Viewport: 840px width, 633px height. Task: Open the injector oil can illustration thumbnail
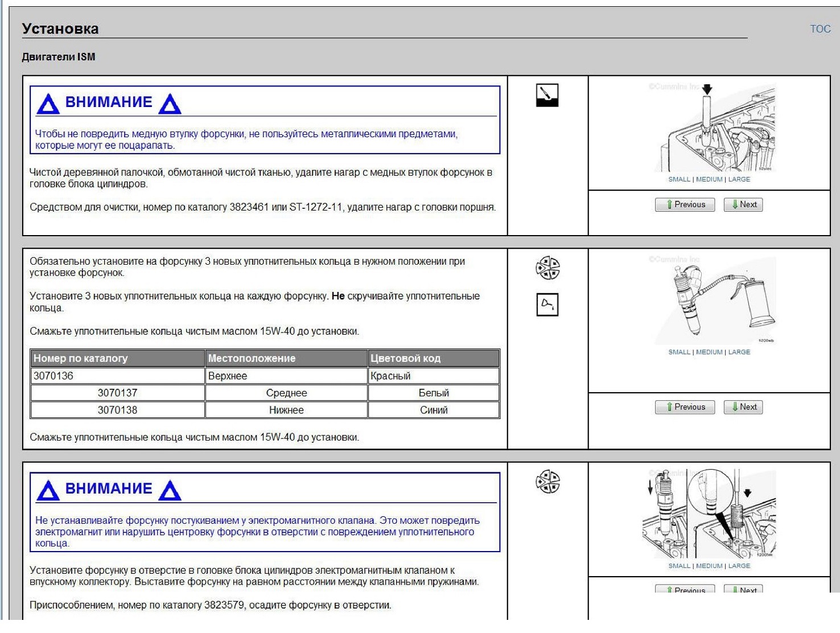click(x=715, y=299)
